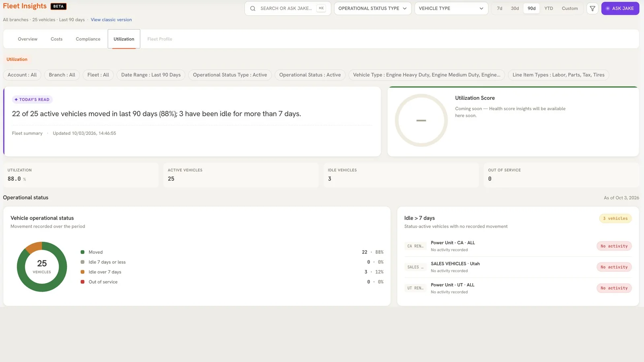Click the Vehicle Type filter chip
The width and height of the screenshot is (644, 362).
point(427,75)
